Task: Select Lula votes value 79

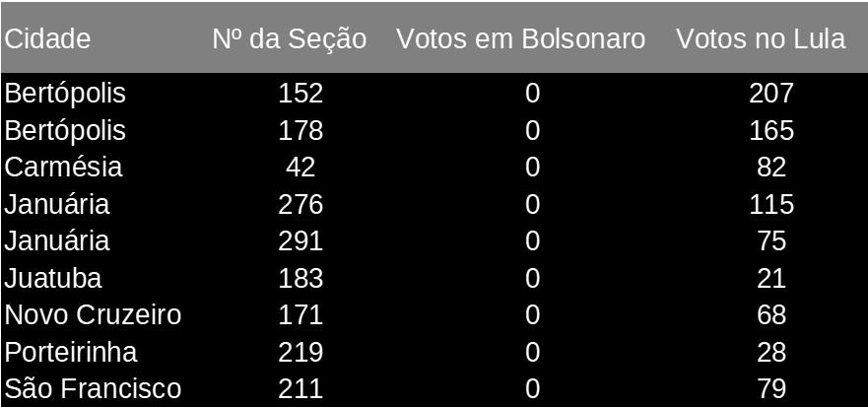Action: click(x=771, y=388)
